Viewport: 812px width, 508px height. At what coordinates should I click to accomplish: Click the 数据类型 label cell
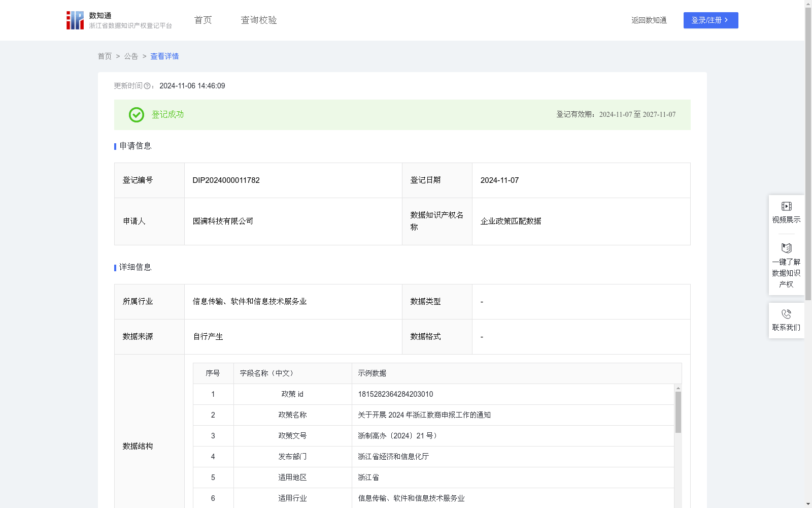(x=437, y=302)
